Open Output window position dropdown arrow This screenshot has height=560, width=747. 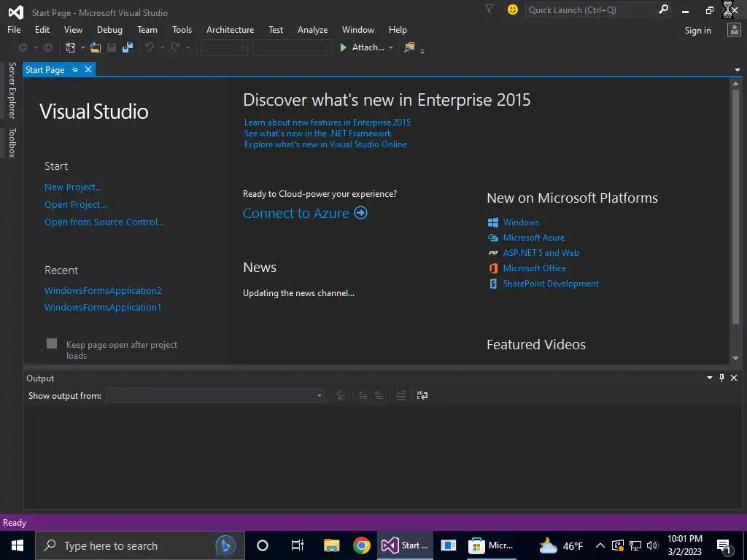coord(709,378)
